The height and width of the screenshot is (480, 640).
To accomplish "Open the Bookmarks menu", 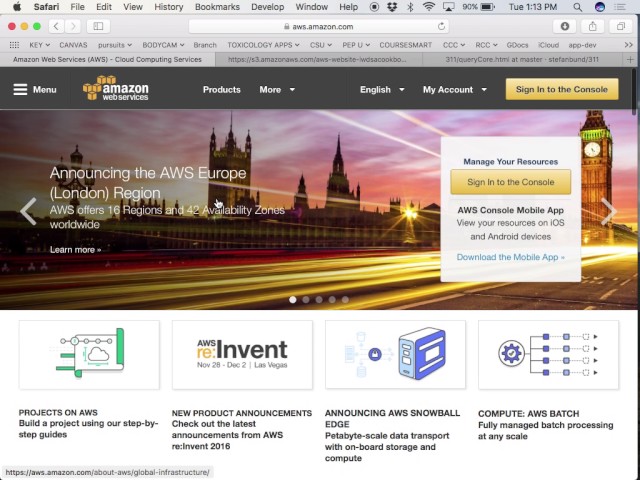I will click(217, 7).
